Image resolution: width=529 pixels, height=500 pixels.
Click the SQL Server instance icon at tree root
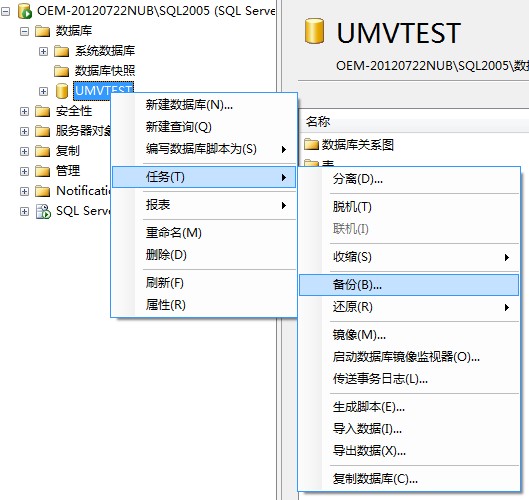[25, 11]
